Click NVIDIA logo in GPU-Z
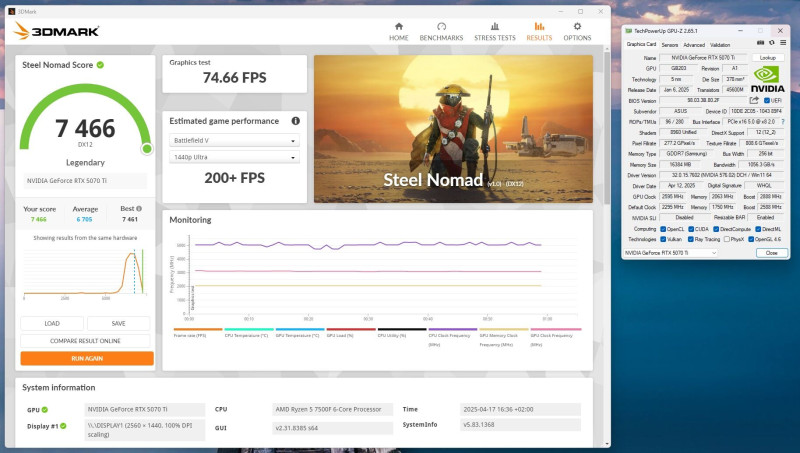This screenshot has height=453, width=800. pos(767,80)
